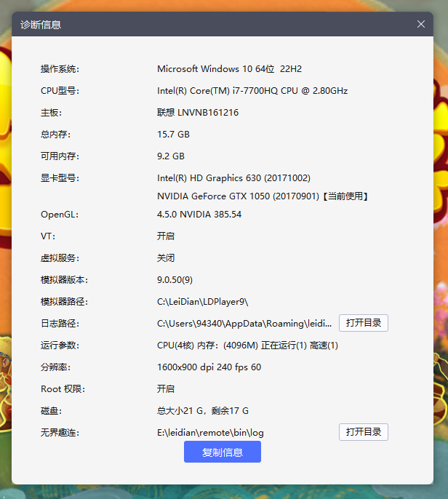Click the 15.7 GB total memory value

coord(173,135)
